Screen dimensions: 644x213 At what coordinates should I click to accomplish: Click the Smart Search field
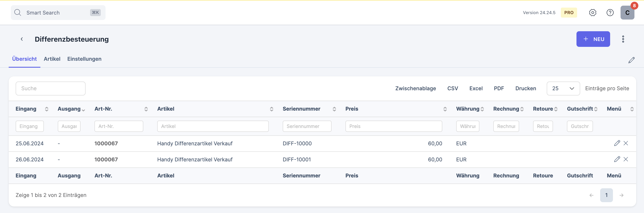coord(58,13)
